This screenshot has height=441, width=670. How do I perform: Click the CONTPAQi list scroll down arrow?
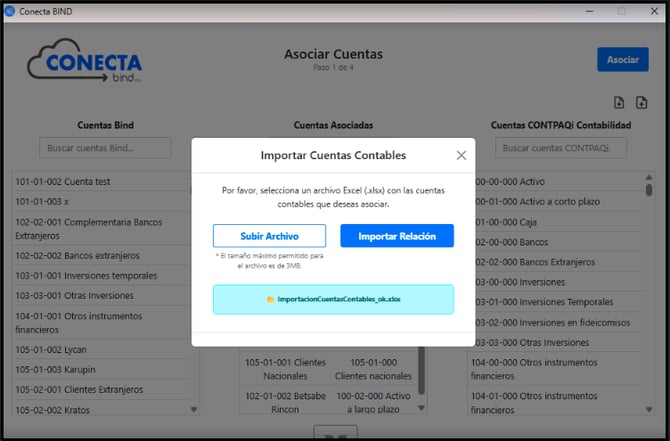(x=649, y=409)
